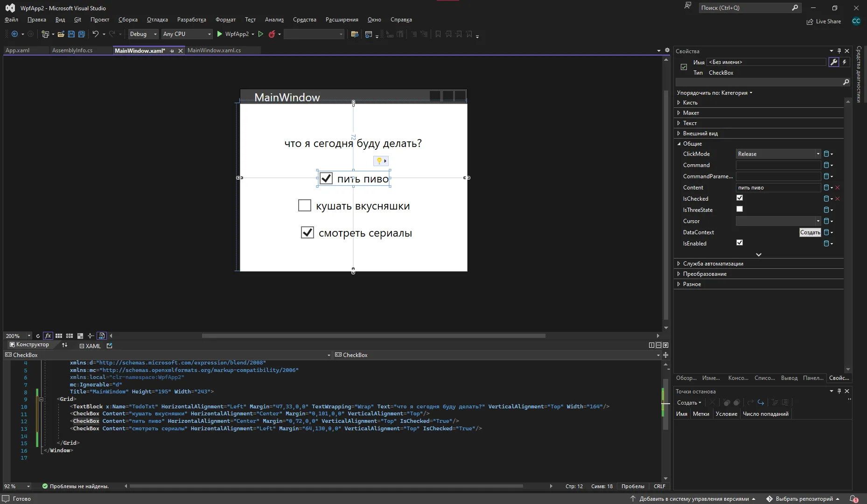This screenshot has height=504, width=867.
Task: Uncheck the IsChecked property checkbox
Action: coord(740,198)
